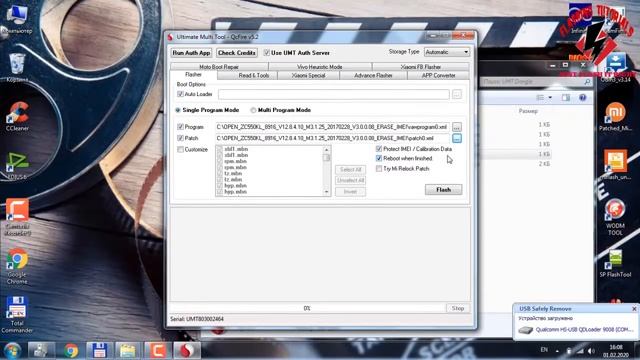Click help icon in explorer window
640x360 pixels.
tap(582, 98)
